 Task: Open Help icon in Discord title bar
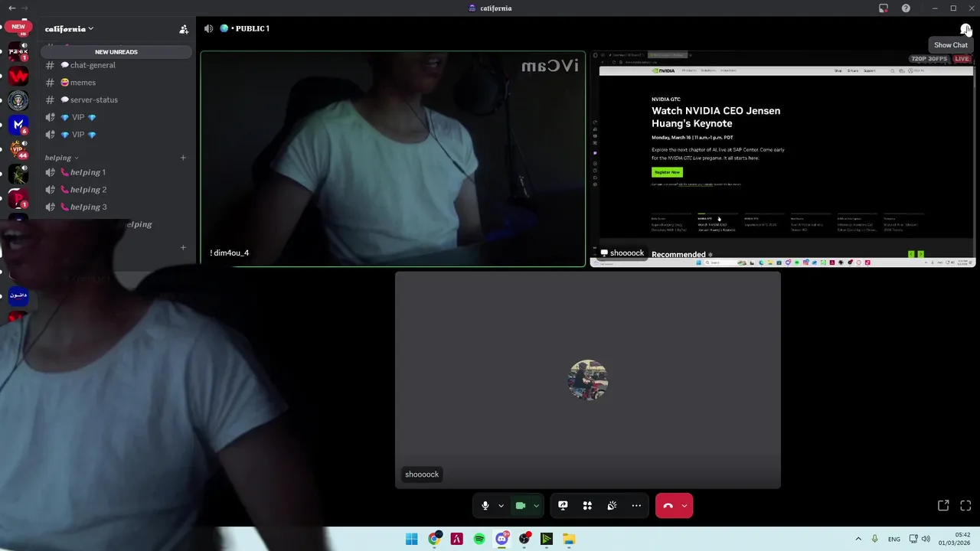pos(906,8)
